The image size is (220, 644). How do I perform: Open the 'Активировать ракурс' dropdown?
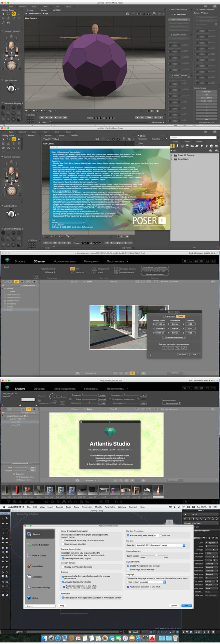155,274
